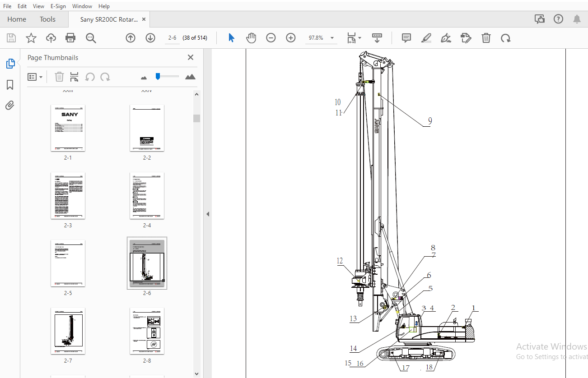Select page thumbnail 2-1

pos(68,128)
